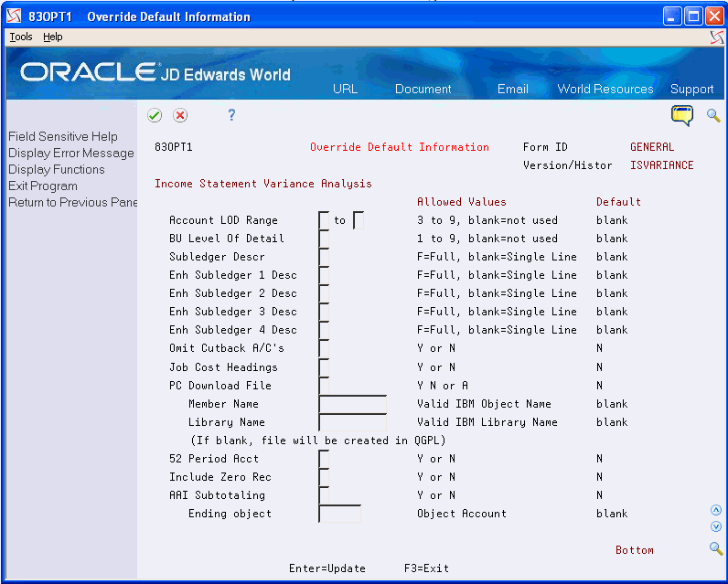Click the GENERAL Form ID value
The image size is (728, 584).
(x=652, y=147)
